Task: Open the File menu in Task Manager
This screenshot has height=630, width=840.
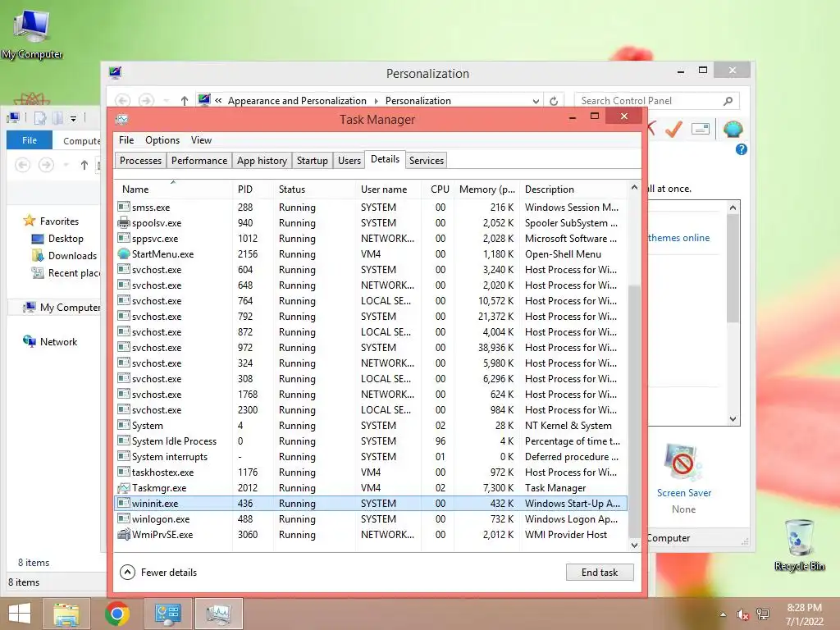Action: 126,140
